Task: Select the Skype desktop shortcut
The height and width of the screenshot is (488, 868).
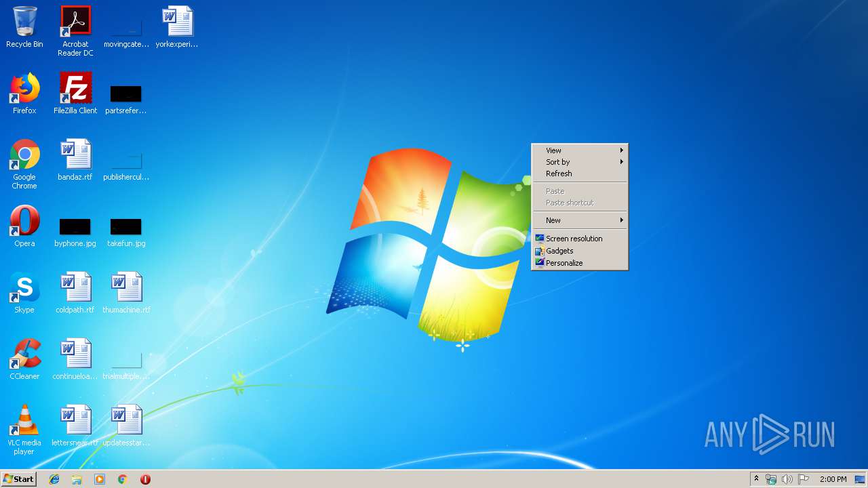Action: (x=24, y=293)
